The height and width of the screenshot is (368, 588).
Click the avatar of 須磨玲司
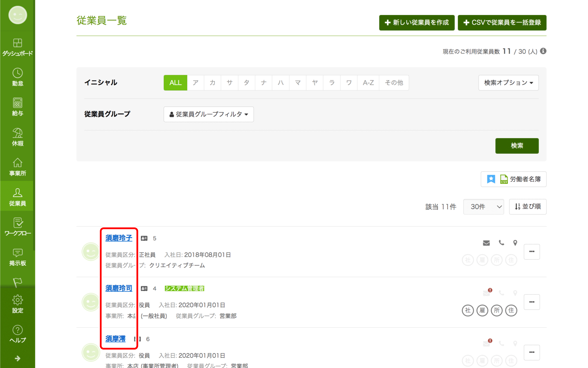pos(91,302)
